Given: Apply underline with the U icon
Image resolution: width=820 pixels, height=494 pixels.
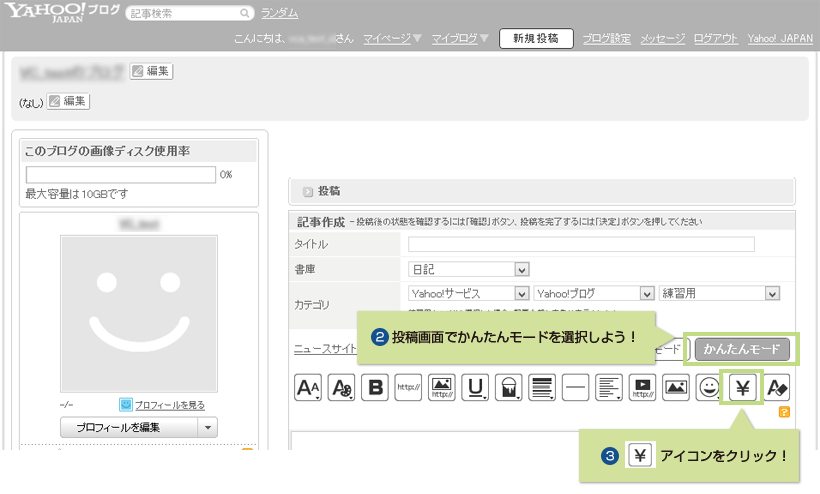Looking at the screenshot, I should (x=475, y=387).
